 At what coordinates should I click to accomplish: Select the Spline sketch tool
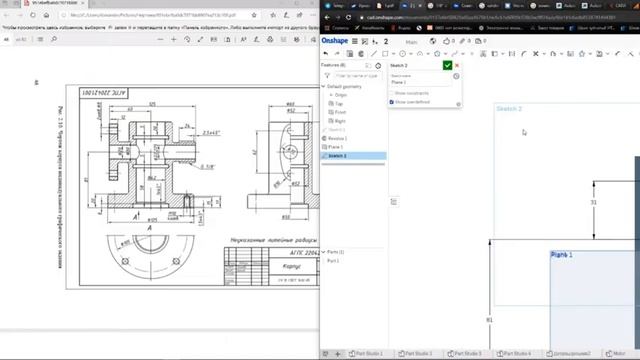[454, 53]
